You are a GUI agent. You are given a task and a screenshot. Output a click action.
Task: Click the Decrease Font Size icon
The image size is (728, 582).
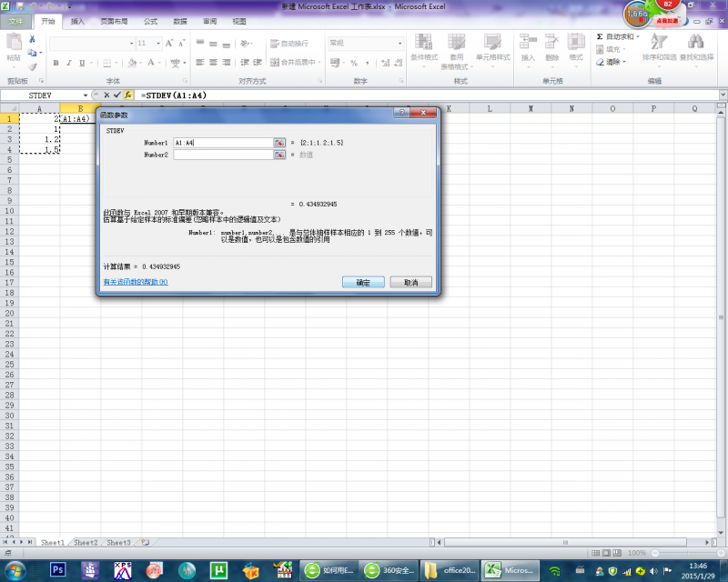[181, 43]
